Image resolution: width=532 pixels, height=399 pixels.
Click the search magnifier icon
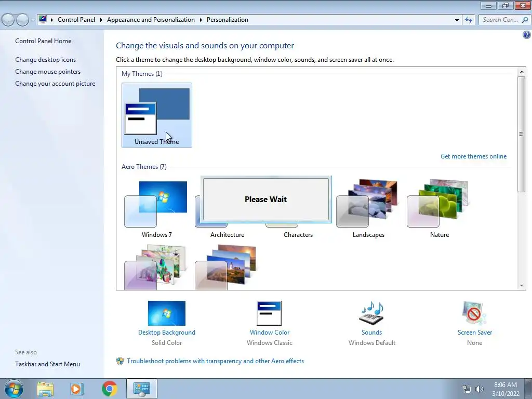coord(525,20)
